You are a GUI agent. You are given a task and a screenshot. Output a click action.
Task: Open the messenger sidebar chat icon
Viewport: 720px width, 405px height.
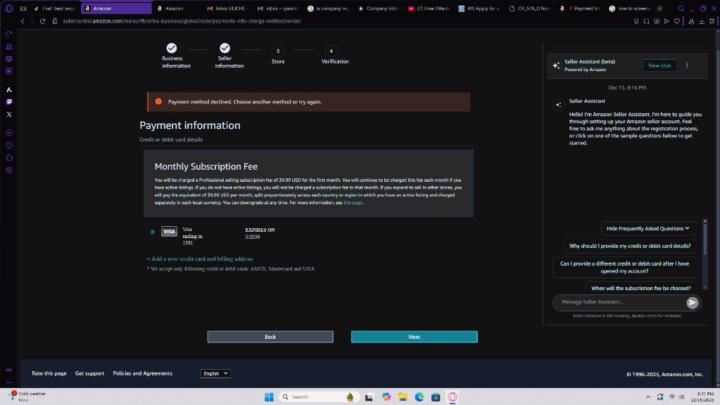pos(9,102)
